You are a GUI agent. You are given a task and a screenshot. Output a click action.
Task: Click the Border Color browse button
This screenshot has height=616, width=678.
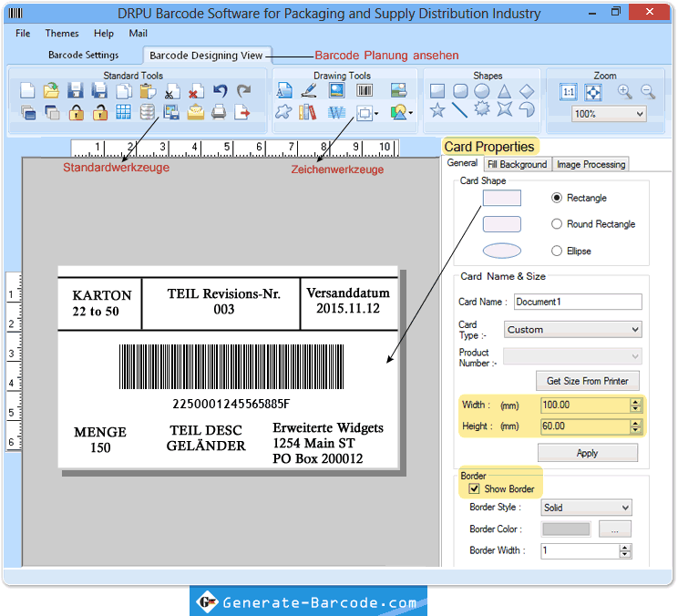click(x=614, y=529)
